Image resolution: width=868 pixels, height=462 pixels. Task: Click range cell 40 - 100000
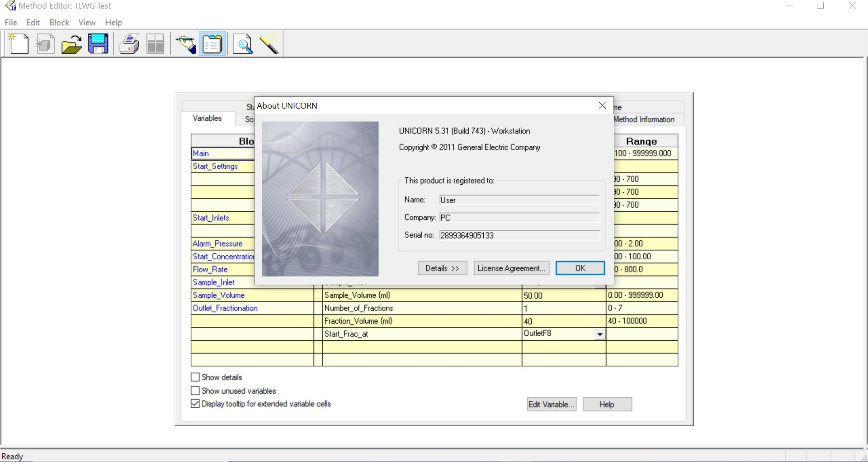tap(642, 321)
